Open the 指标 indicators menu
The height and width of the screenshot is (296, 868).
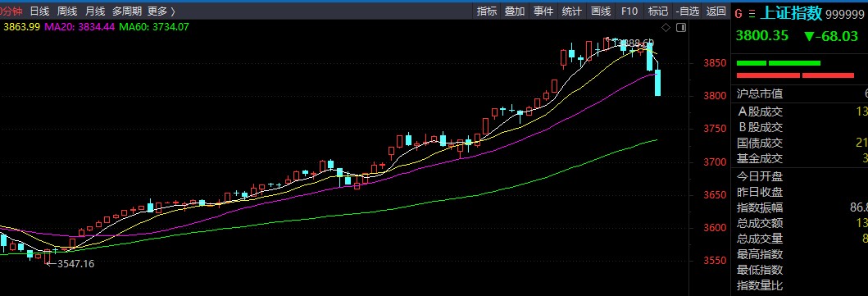point(487,11)
